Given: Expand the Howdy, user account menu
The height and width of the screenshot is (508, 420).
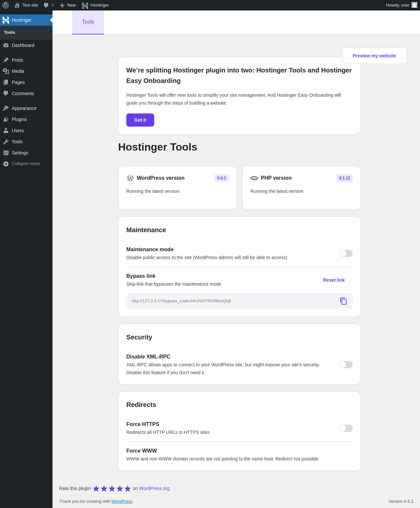Looking at the screenshot, I should [x=401, y=5].
